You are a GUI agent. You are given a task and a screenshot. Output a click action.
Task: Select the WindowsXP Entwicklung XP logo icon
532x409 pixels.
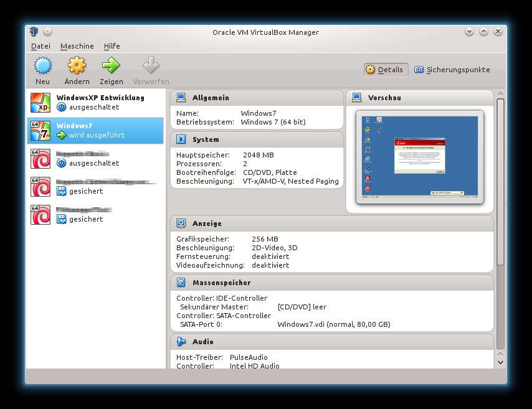point(40,103)
